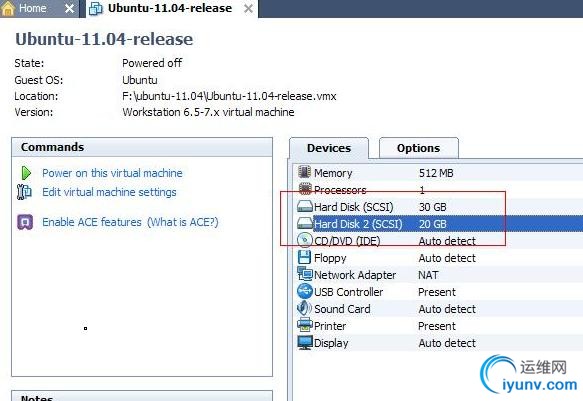583x401 pixels.
Task: Click the Hard Disk (SCSI) drive icon
Action: 305,206
